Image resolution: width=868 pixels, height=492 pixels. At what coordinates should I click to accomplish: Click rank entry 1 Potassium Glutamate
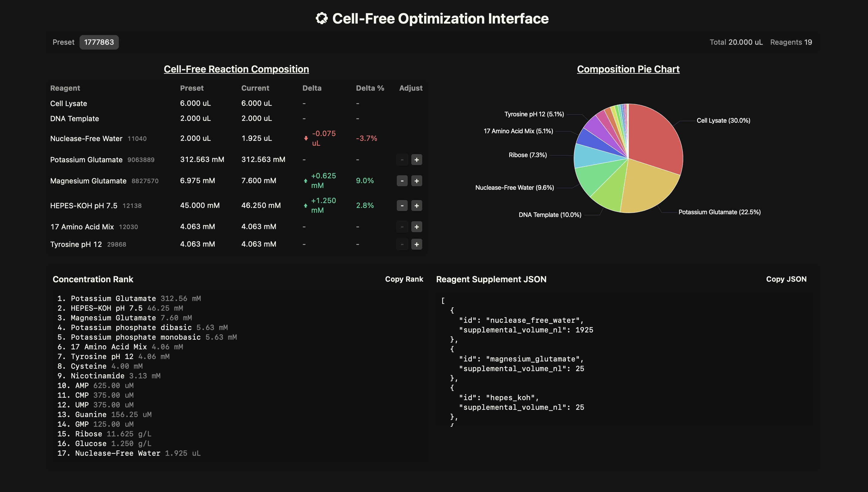(x=129, y=298)
